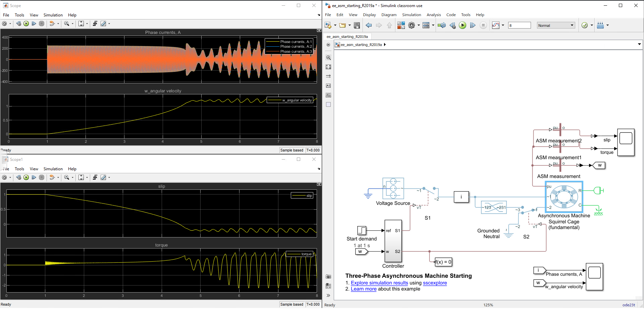
Task: Click the Annotation tool in the canvas palette
Action: pos(328,86)
